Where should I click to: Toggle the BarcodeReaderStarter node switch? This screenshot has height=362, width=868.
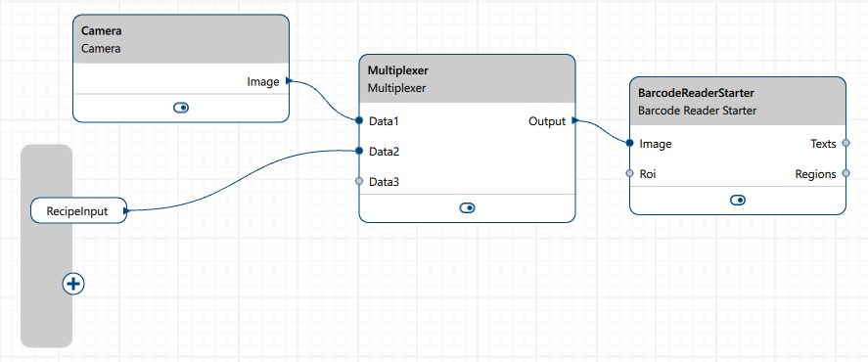738,200
